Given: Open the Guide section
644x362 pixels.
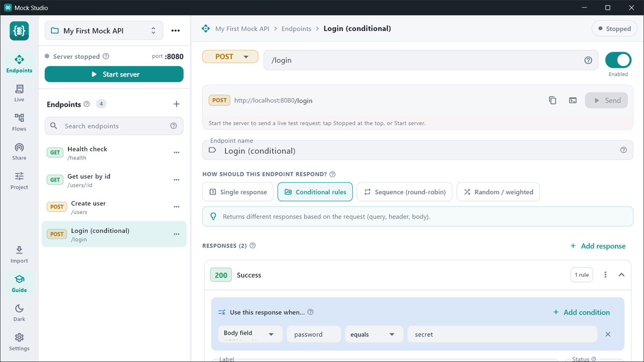Looking at the screenshot, I should click(x=19, y=283).
